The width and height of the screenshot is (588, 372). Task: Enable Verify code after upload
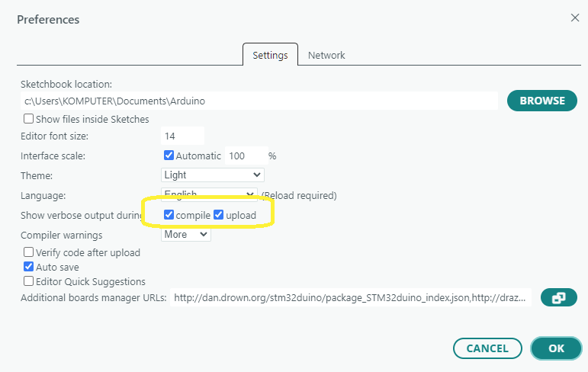click(28, 252)
